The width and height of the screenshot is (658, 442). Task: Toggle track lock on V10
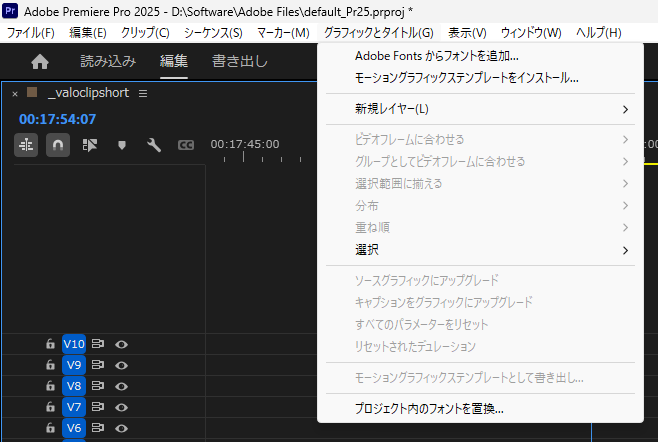(50, 344)
